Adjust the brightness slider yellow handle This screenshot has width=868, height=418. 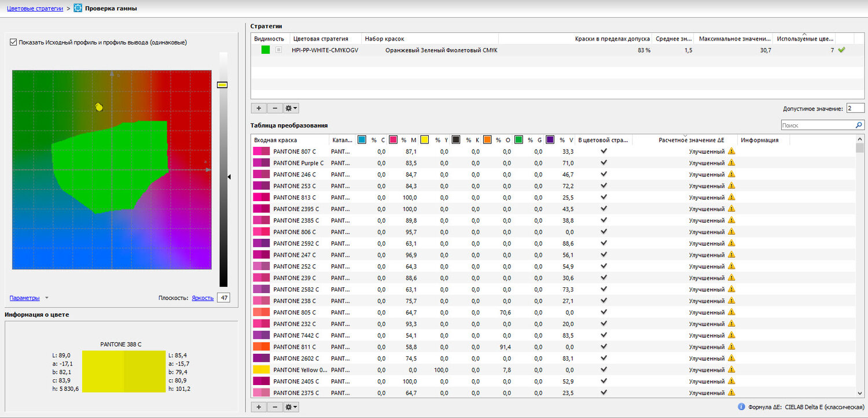(222, 85)
